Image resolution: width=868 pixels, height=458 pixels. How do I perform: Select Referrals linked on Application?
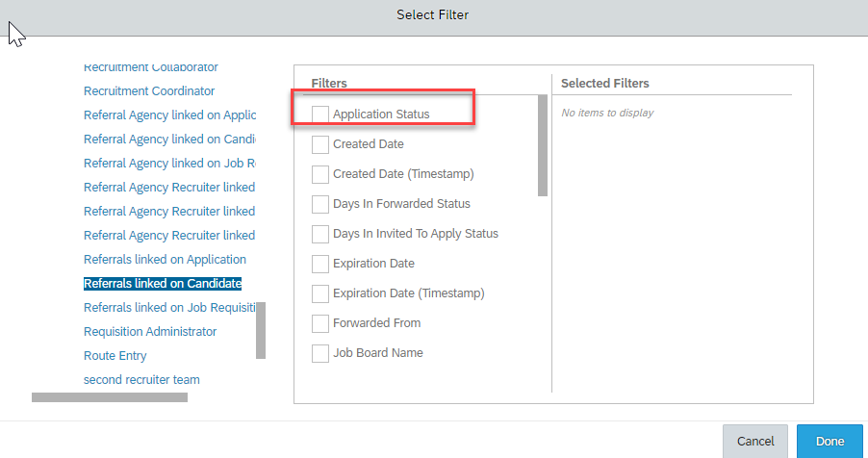(165, 259)
